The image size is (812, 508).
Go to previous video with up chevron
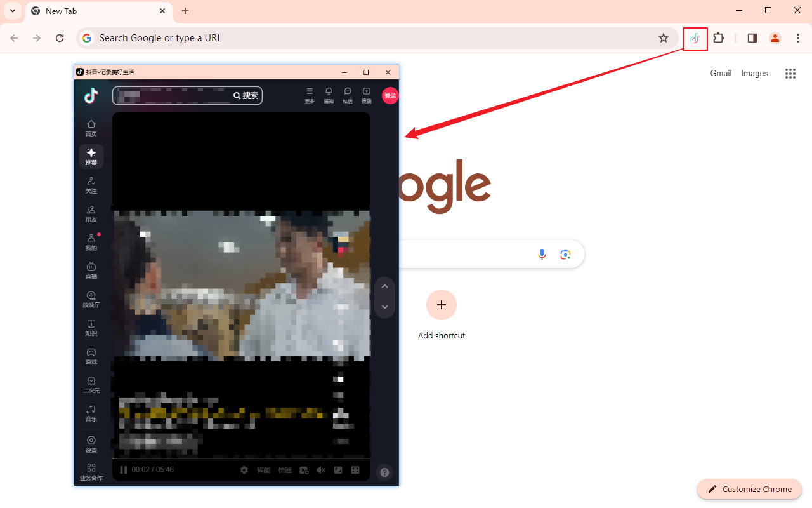(x=384, y=286)
